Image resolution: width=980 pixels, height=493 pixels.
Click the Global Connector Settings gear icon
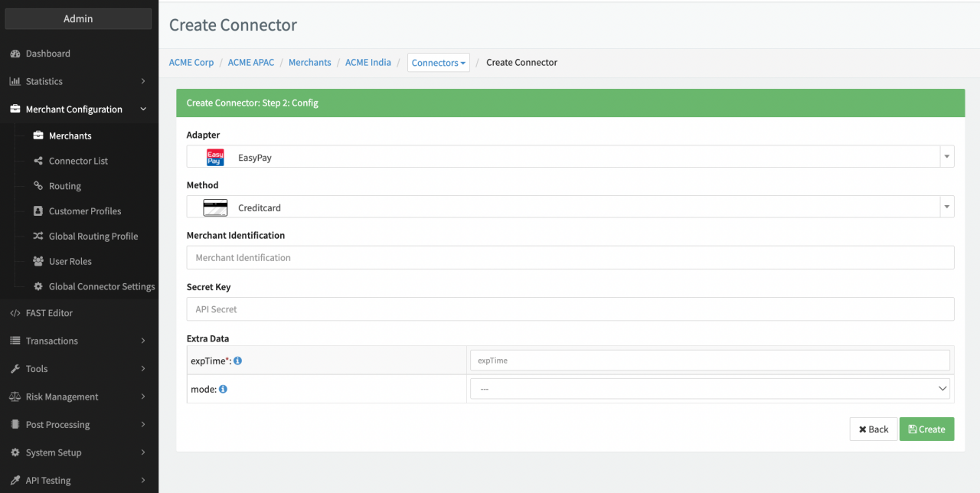(38, 286)
